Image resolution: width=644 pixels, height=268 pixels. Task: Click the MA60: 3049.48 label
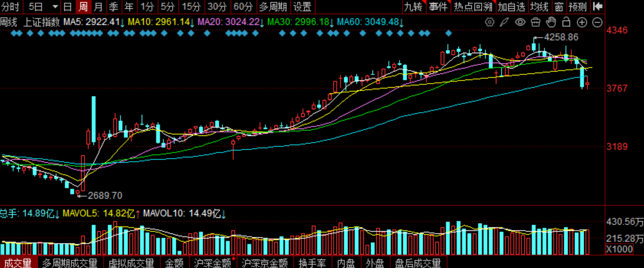pyautogui.click(x=371, y=22)
